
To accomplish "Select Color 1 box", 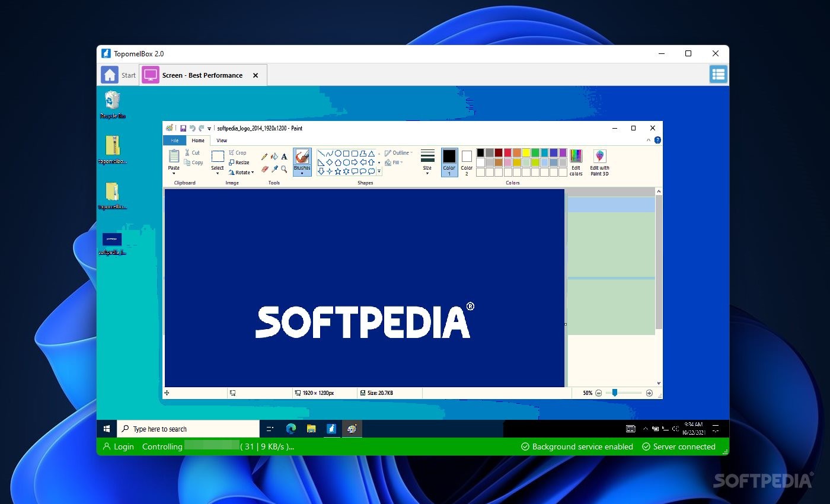I will [x=449, y=162].
